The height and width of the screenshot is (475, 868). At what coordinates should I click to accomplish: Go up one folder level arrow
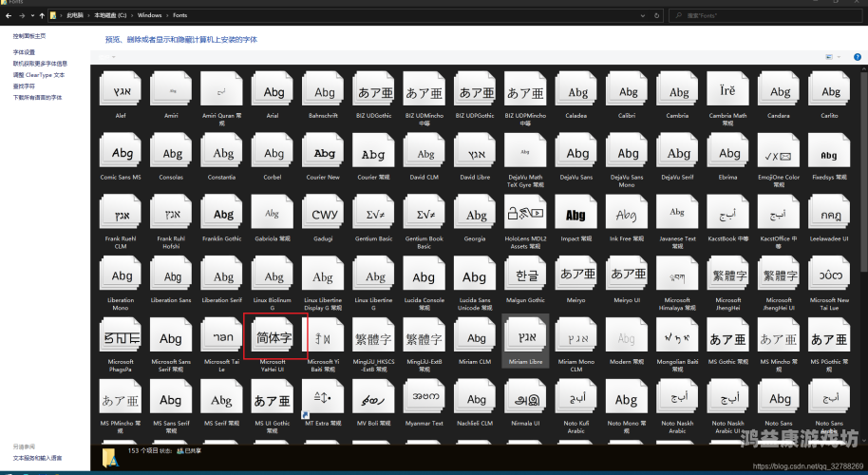(x=41, y=15)
